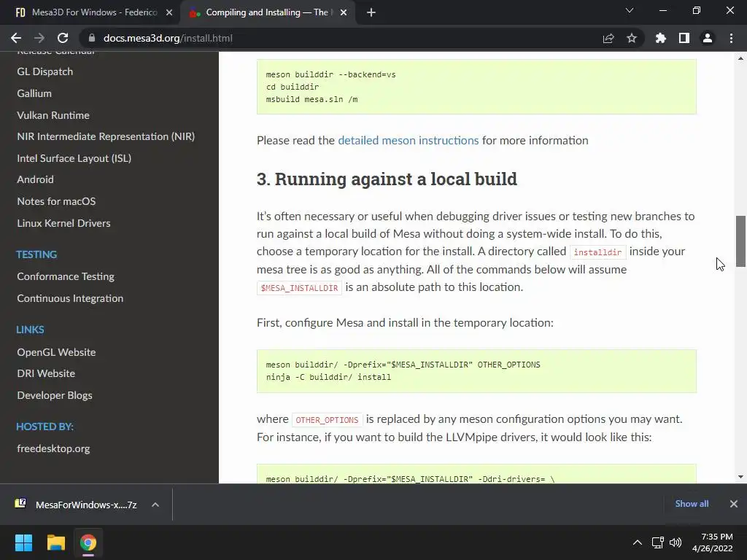Click the browser forward arrow
Screen dimensions: 747x560
(x=39, y=38)
